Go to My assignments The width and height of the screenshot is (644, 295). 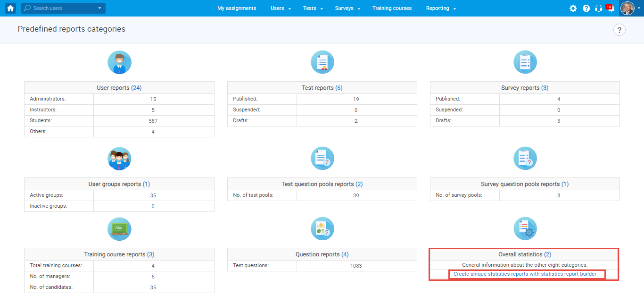(237, 8)
